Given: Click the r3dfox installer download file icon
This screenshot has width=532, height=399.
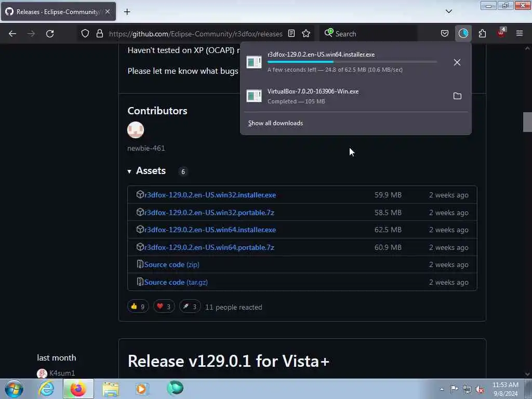Looking at the screenshot, I should point(254,62).
